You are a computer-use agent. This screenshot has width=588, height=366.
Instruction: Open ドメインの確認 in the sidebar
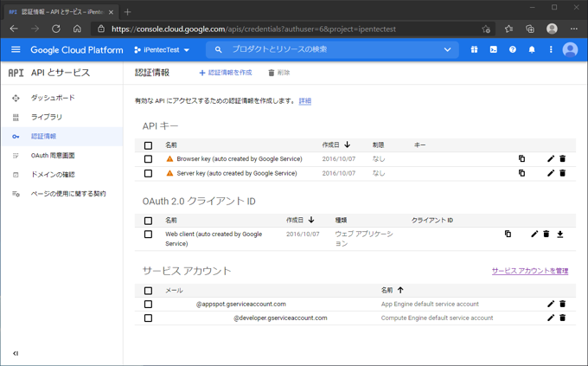pos(53,175)
